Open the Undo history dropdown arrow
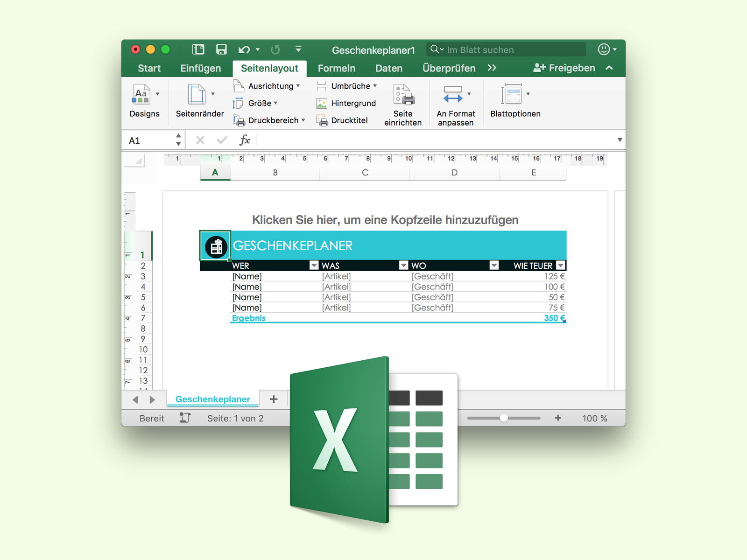The width and height of the screenshot is (747, 560). click(258, 49)
